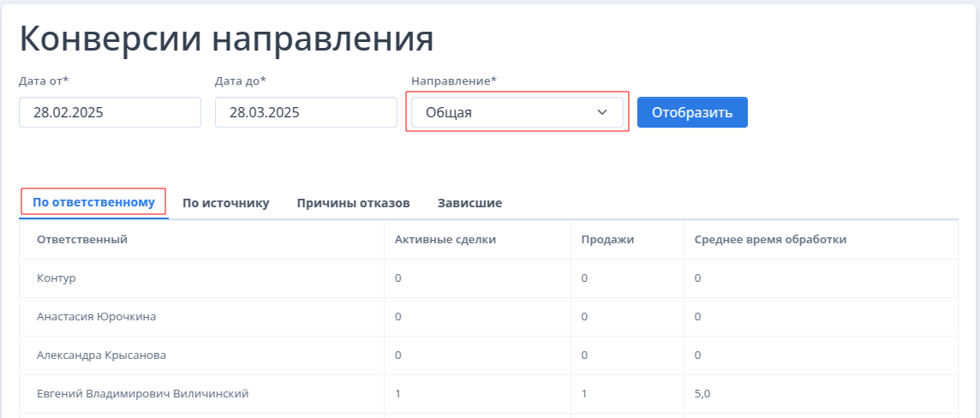Select the Анастасия Юрочкина row name
This screenshot has height=418, width=980.
pyautogui.click(x=96, y=317)
